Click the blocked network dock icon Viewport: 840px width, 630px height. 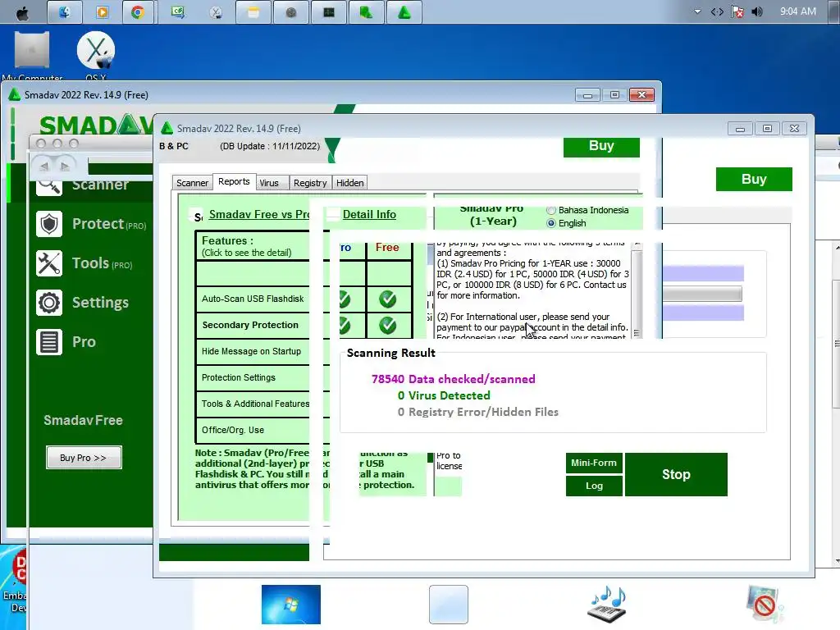coord(765,604)
